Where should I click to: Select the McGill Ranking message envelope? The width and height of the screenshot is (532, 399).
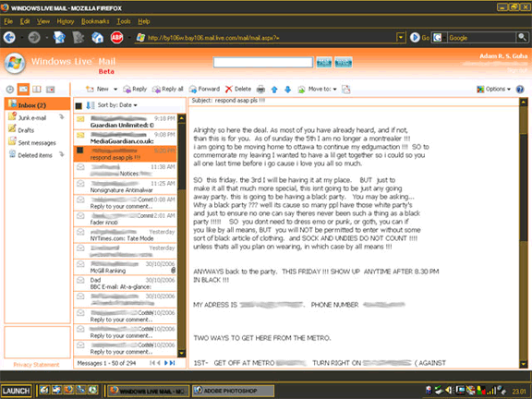(80, 263)
